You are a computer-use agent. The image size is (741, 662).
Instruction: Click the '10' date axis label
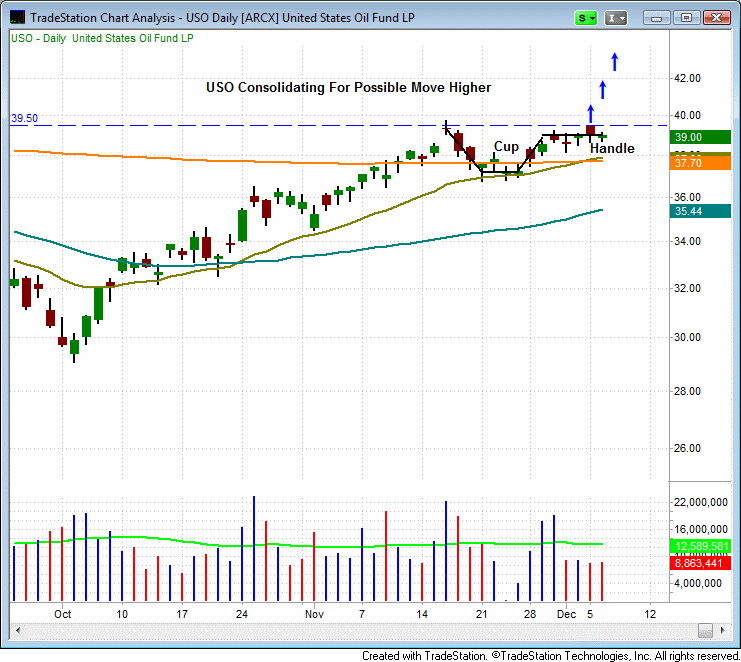pos(122,614)
